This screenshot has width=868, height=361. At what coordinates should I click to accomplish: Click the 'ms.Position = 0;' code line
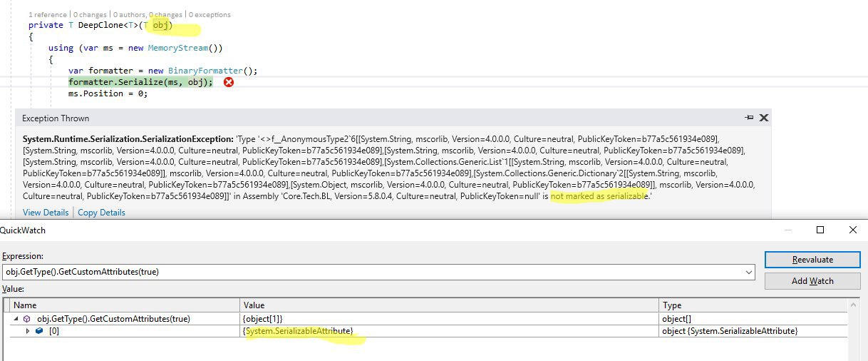click(108, 93)
